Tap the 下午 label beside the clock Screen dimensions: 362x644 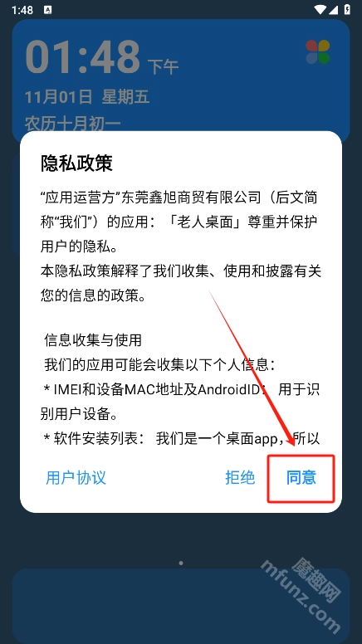[x=163, y=67]
